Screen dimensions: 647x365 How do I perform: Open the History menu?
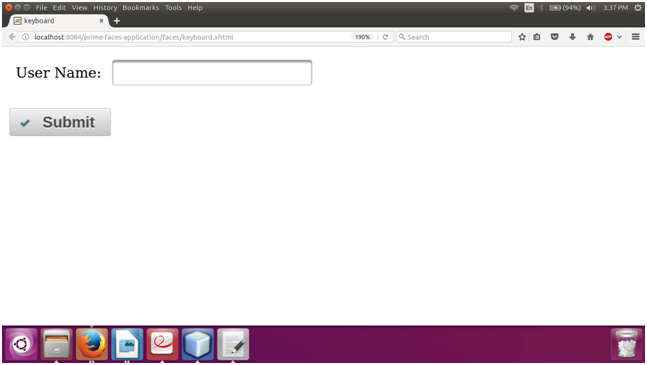coord(105,7)
